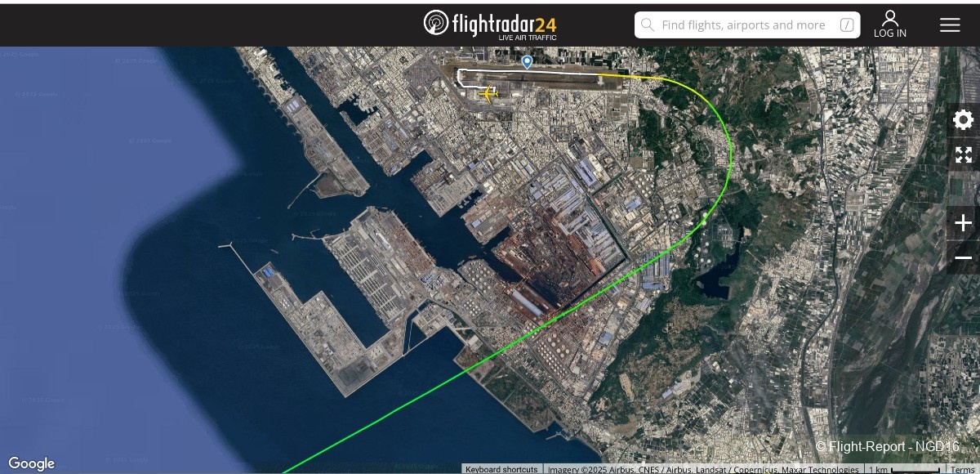Viewport: 980px width, 474px height.
Task: Select the yellow aircraft icon
Action: (x=488, y=94)
